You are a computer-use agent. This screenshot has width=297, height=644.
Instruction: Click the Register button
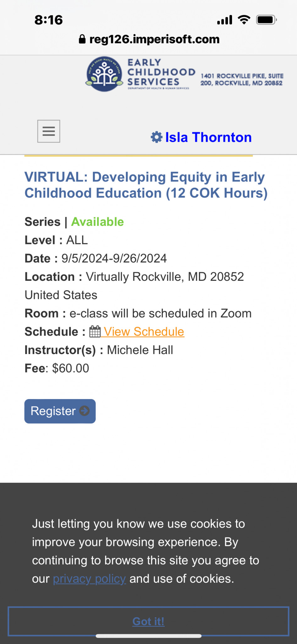(60, 411)
